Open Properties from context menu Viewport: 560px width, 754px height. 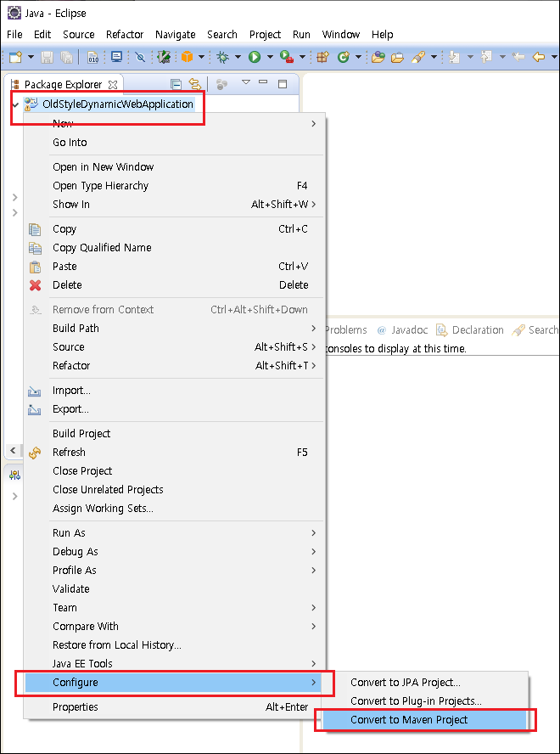(174, 706)
